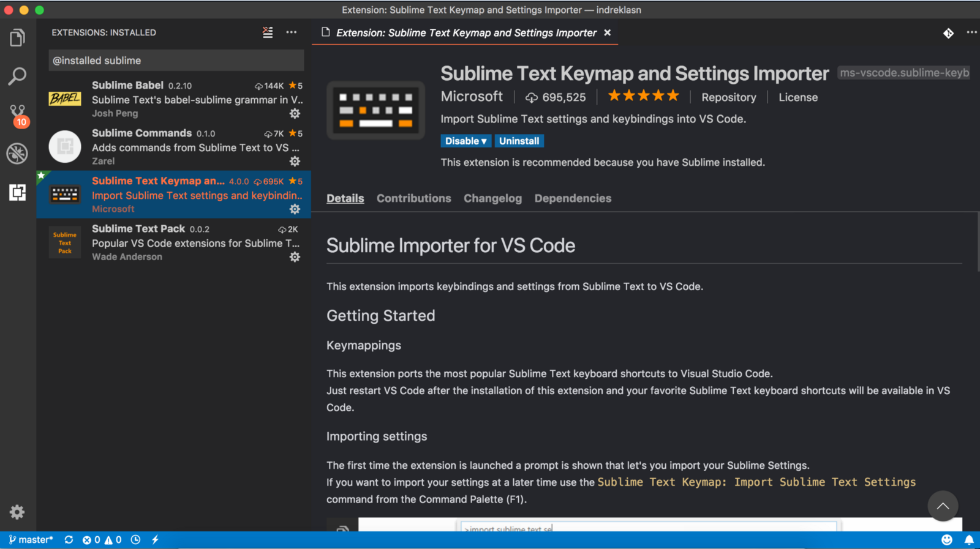The image size is (980, 549).
Task: Click the extensions search input field
Action: [x=176, y=61]
